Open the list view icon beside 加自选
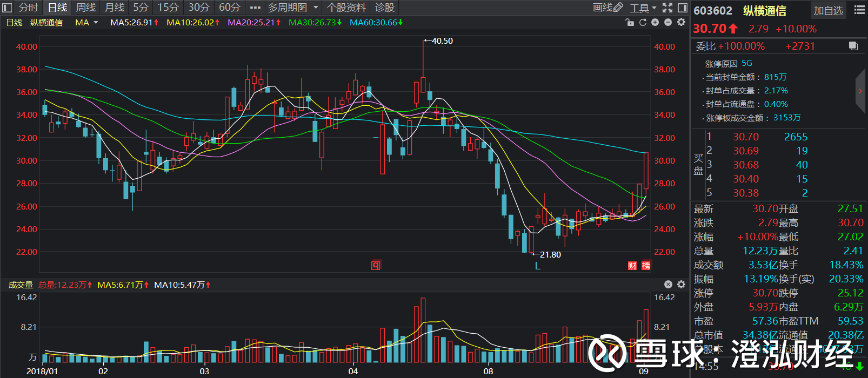868x378 pixels. tap(859, 10)
